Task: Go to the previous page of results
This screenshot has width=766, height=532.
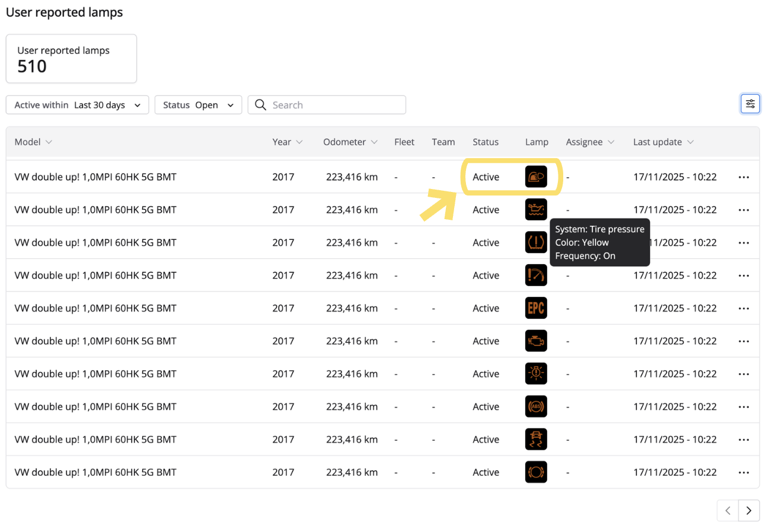Action: 728,510
